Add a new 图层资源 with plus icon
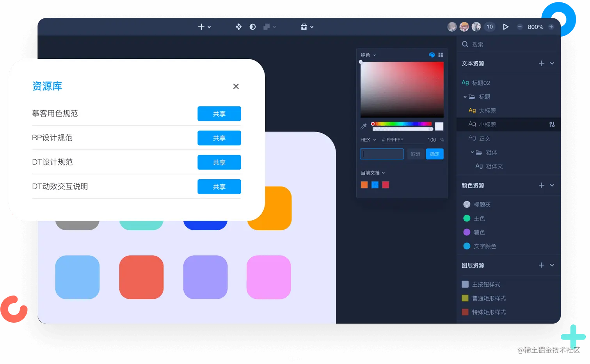 tap(542, 265)
